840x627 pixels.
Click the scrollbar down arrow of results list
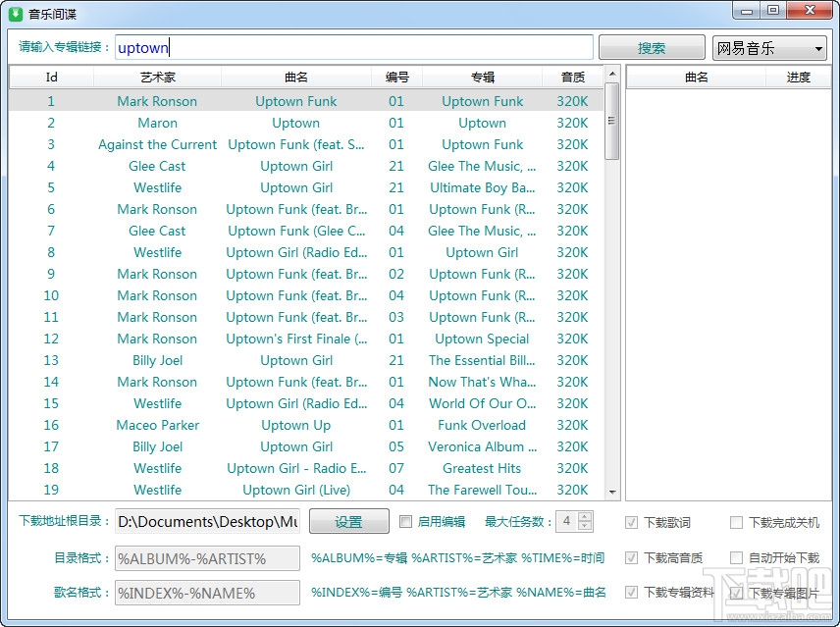(x=612, y=492)
